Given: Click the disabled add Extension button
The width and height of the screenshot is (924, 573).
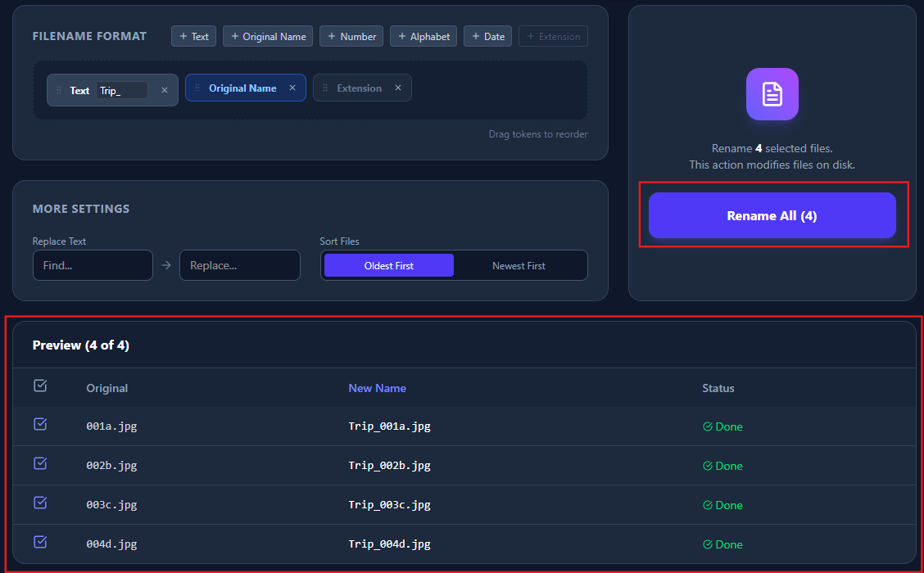Looking at the screenshot, I should point(554,37).
